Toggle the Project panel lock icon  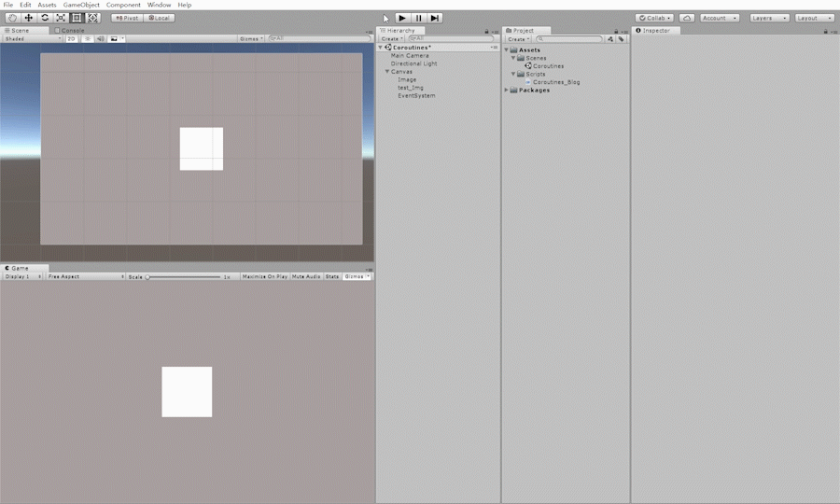tap(616, 31)
